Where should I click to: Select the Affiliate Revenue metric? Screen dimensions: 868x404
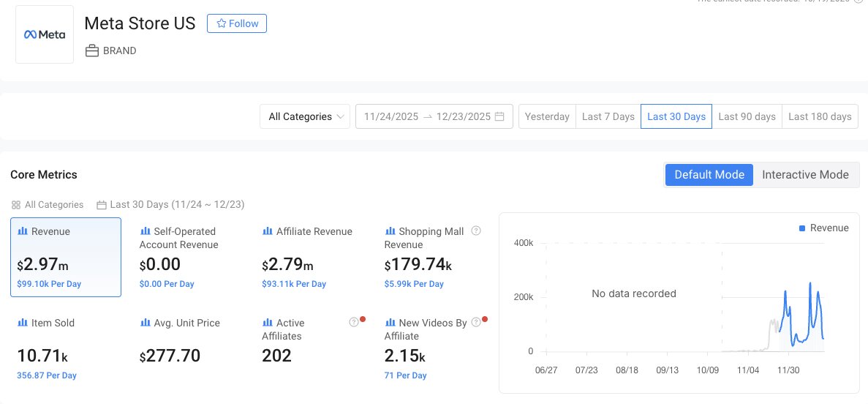311,257
